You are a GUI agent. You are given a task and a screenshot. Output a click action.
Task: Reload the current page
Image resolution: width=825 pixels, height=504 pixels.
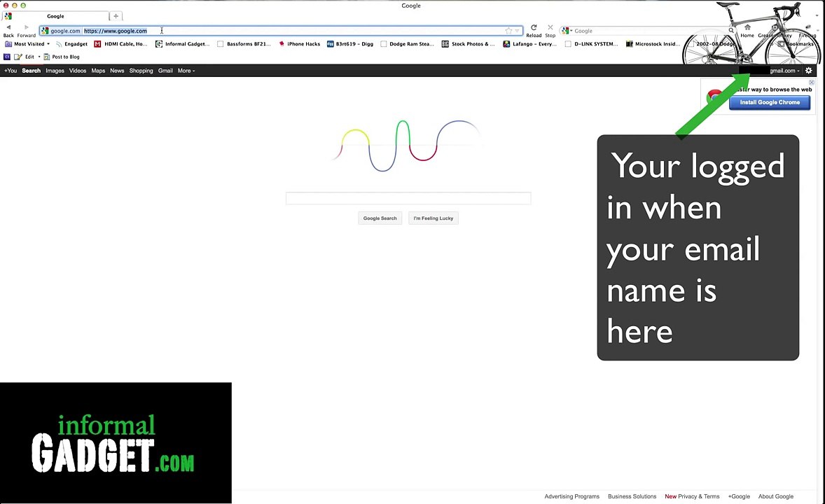tap(534, 27)
